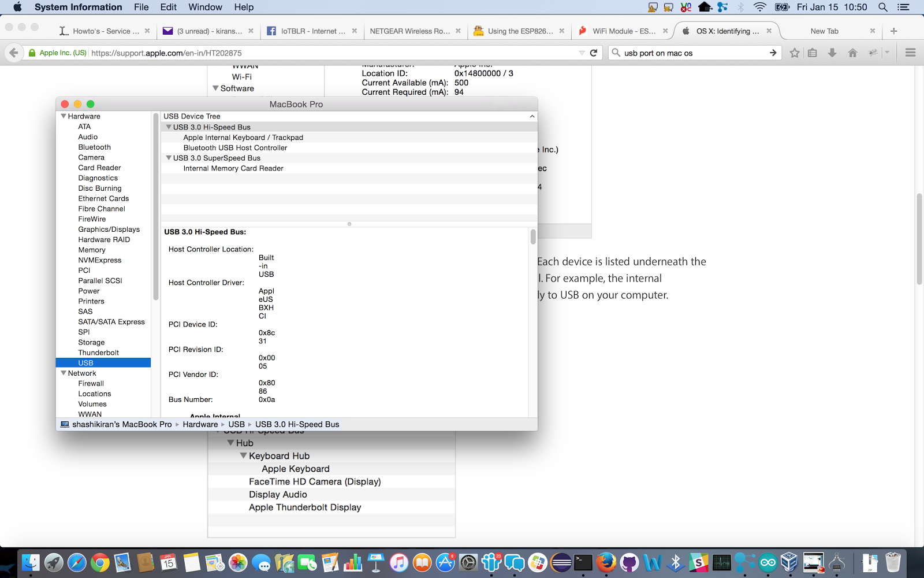924x578 pixels.
Task: Open GitHub Desktop in the Dock
Action: 629,562
